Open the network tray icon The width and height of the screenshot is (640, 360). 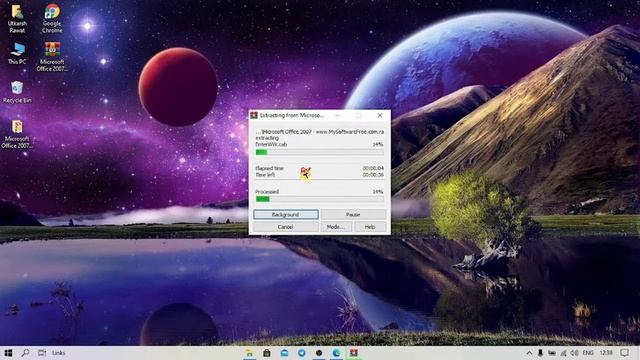(x=563, y=353)
